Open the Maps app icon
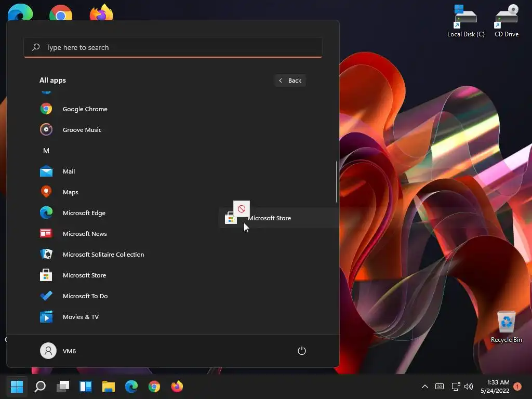 [x=46, y=192]
